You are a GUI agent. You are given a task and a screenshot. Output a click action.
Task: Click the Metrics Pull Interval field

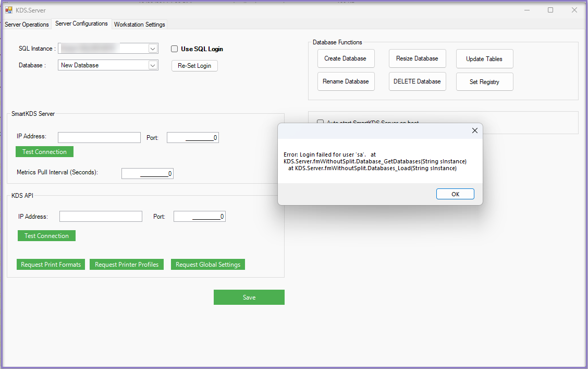[148, 173]
